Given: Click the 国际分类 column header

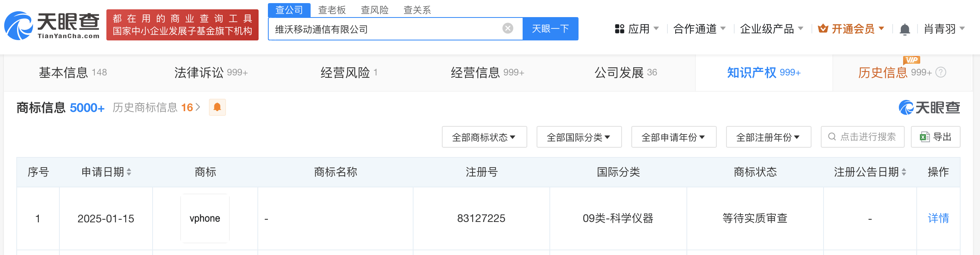Looking at the screenshot, I should (x=618, y=172).
